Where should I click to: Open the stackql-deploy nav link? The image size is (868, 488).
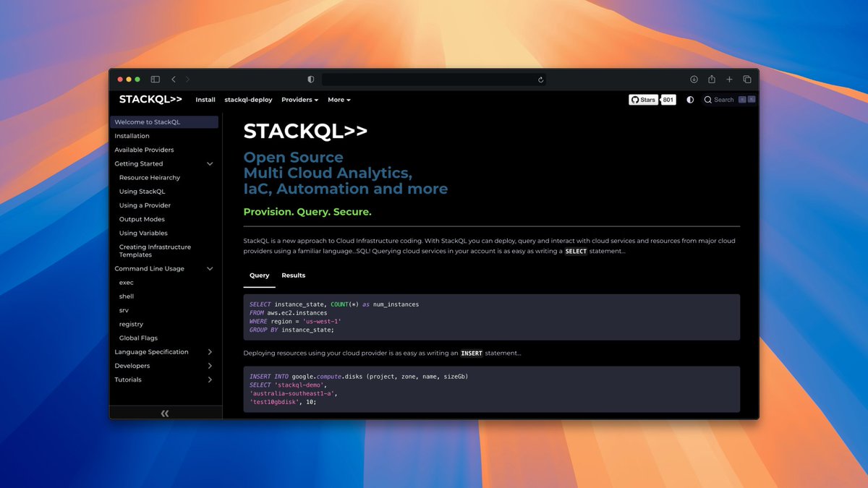(248, 100)
